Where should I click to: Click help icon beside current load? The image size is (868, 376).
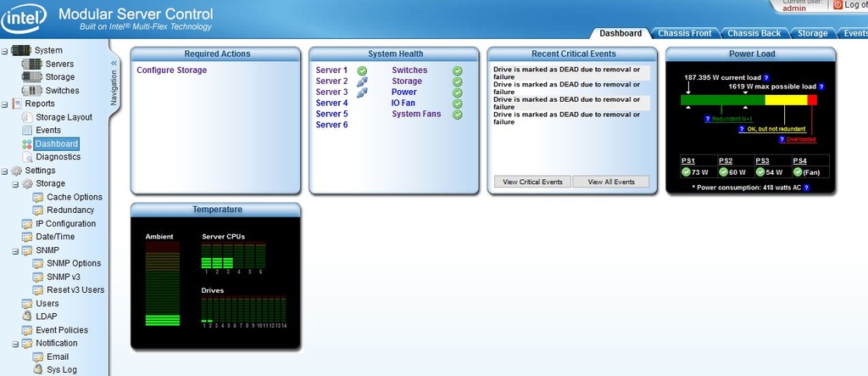click(x=765, y=77)
